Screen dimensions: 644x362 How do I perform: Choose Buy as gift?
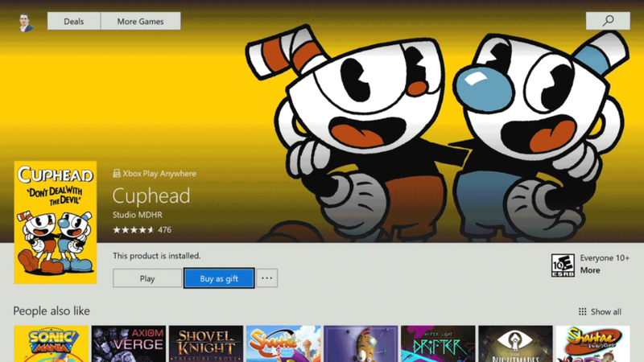point(219,278)
